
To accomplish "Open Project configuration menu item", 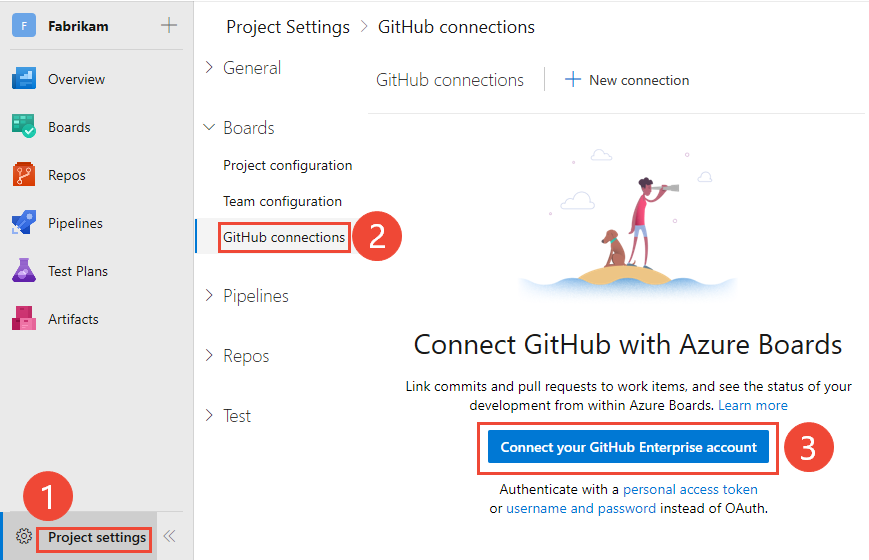I will coord(287,165).
